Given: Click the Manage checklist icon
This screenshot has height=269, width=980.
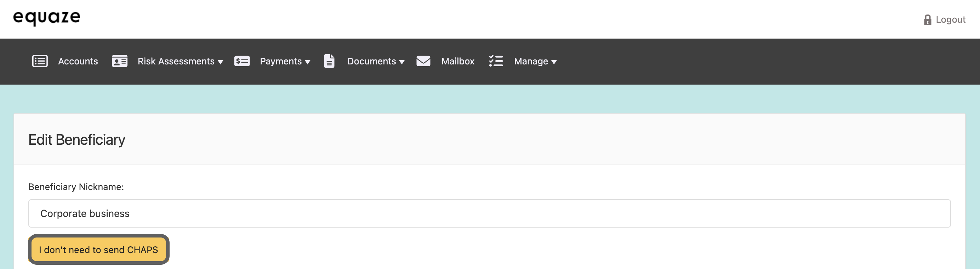Looking at the screenshot, I should pos(496,61).
